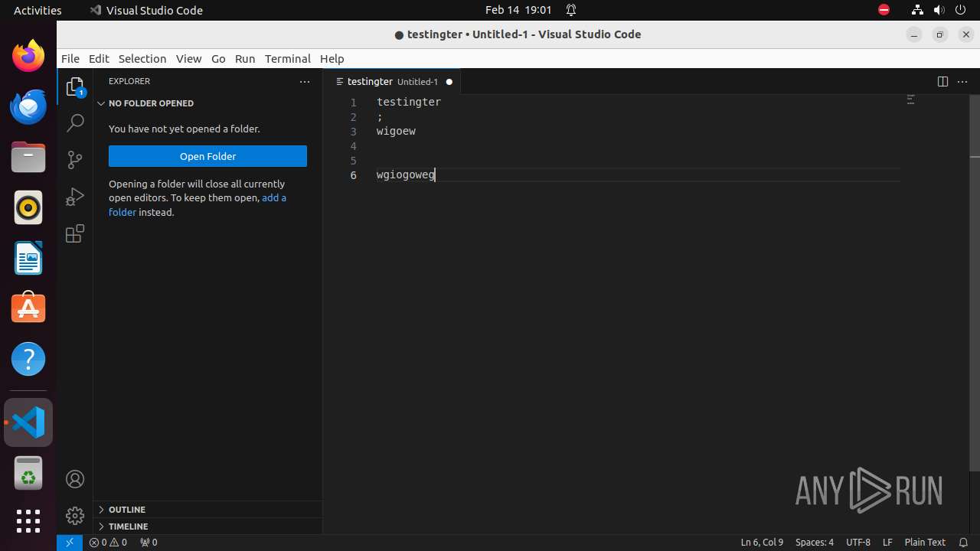Select the testingter Untitled-1 editor tab
Viewport: 980px width, 551px height.
pyautogui.click(x=392, y=82)
